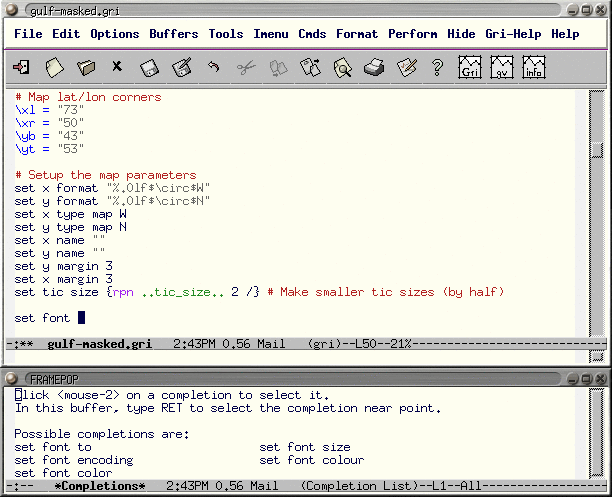
Task: Click the printer toolbar icon
Action: click(374, 67)
